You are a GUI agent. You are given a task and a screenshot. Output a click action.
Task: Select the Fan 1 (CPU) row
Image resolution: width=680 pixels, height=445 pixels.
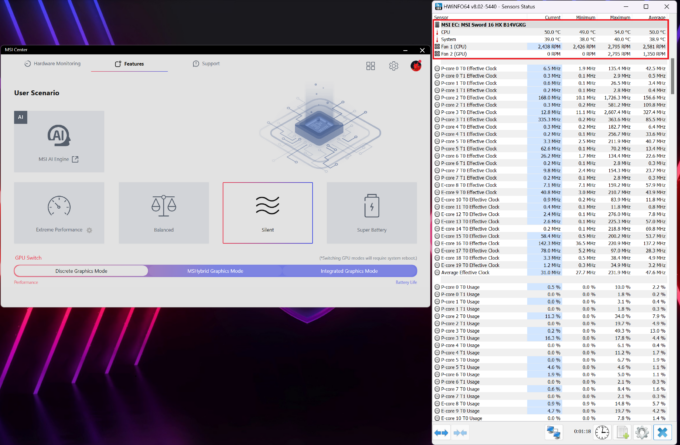coord(551,46)
